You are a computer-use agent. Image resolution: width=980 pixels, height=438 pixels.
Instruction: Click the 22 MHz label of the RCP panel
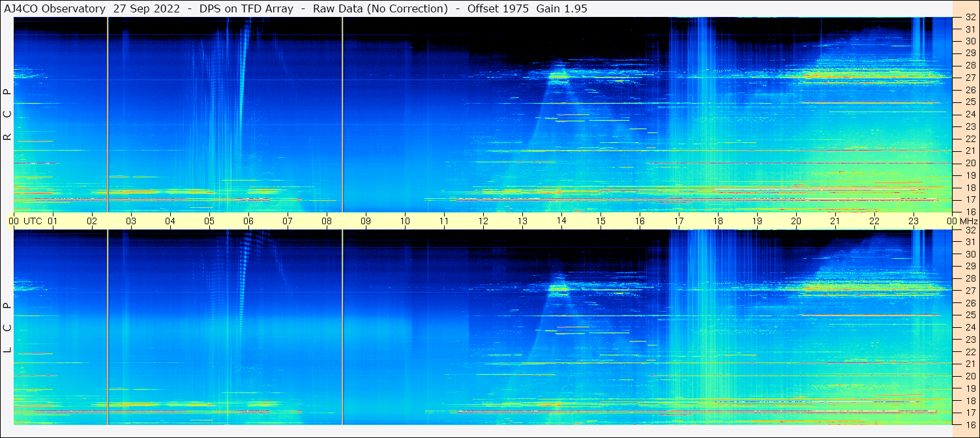tap(970, 139)
